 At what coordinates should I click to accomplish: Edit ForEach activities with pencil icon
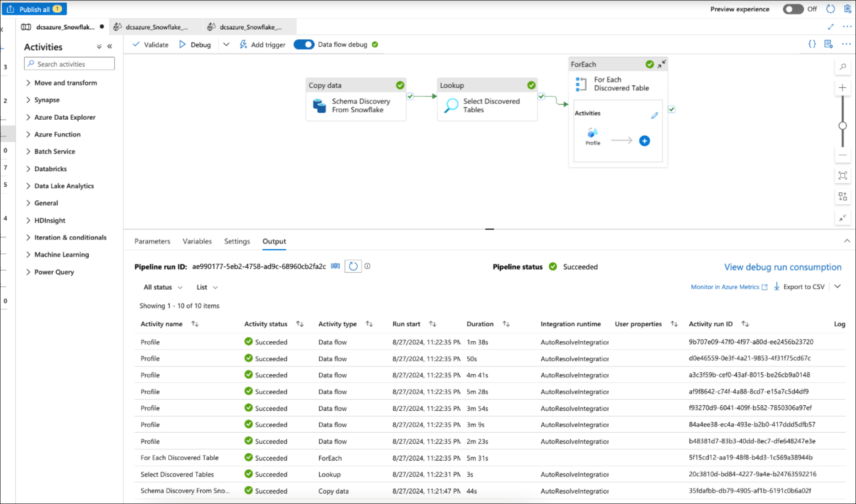654,116
